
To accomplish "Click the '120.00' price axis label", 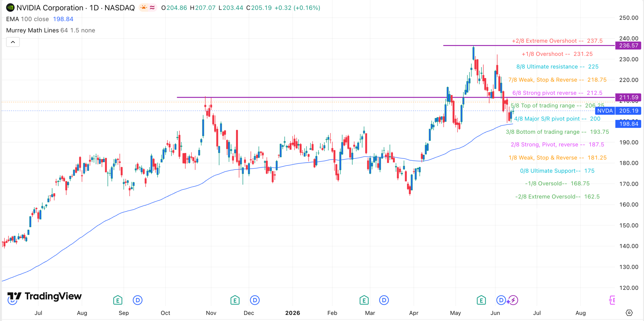I will (x=629, y=288).
